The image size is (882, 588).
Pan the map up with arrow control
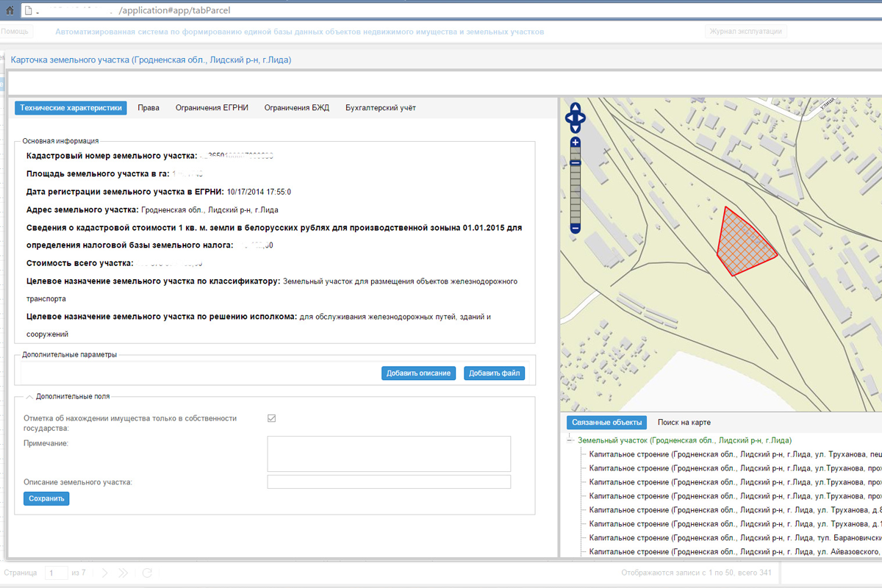tap(576, 108)
